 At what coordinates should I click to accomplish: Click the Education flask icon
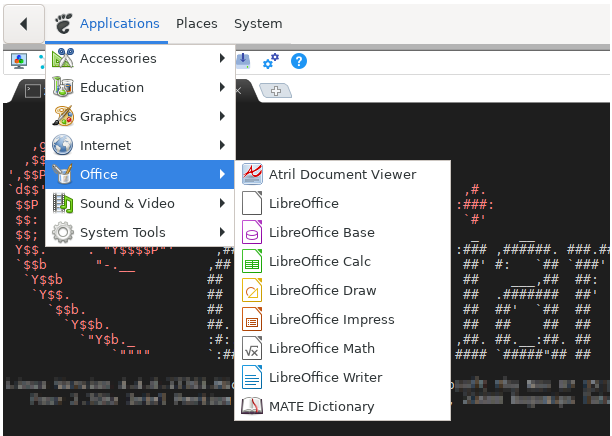coord(63,87)
